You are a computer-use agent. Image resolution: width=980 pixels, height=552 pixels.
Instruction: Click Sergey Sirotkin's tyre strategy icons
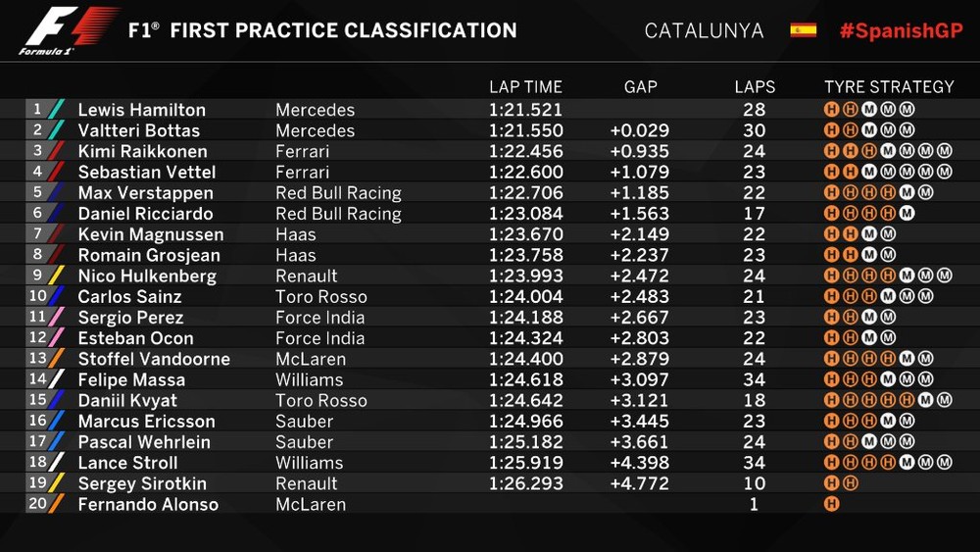841,483
